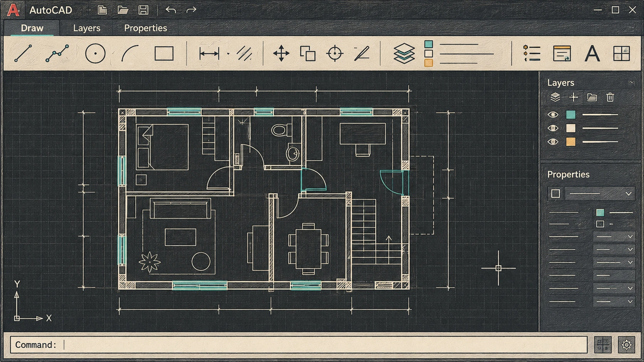
Task: Switch to the Layers tab
Action: (87, 28)
